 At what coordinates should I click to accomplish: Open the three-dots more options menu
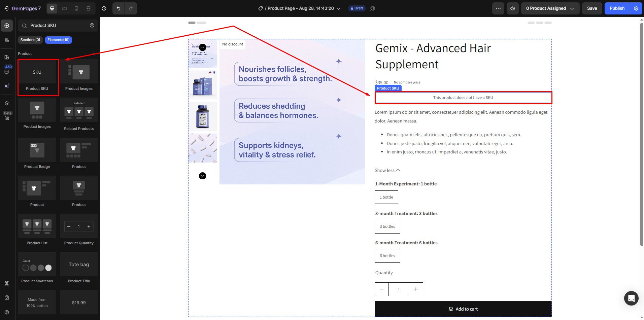pyautogui.click(x=498, y=8)
